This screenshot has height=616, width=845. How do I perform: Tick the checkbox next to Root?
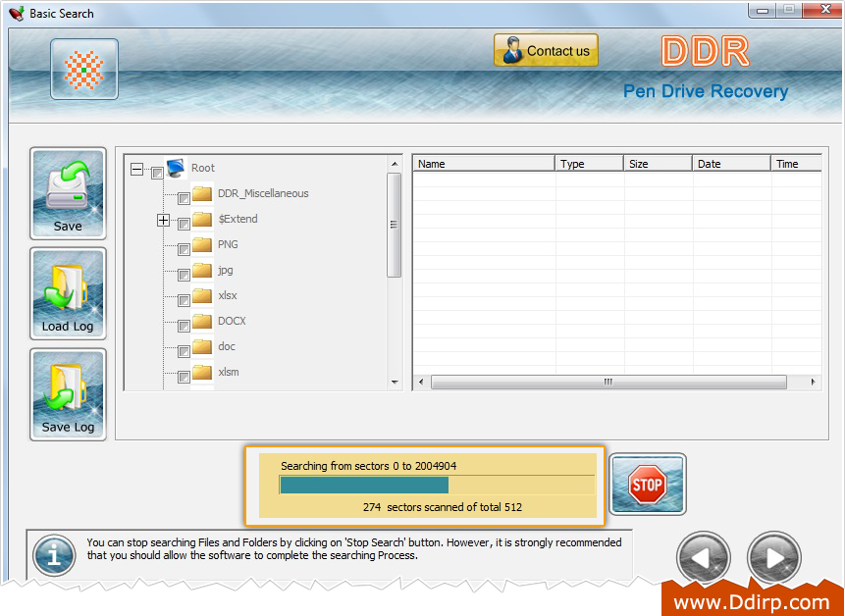pos(157,172)
